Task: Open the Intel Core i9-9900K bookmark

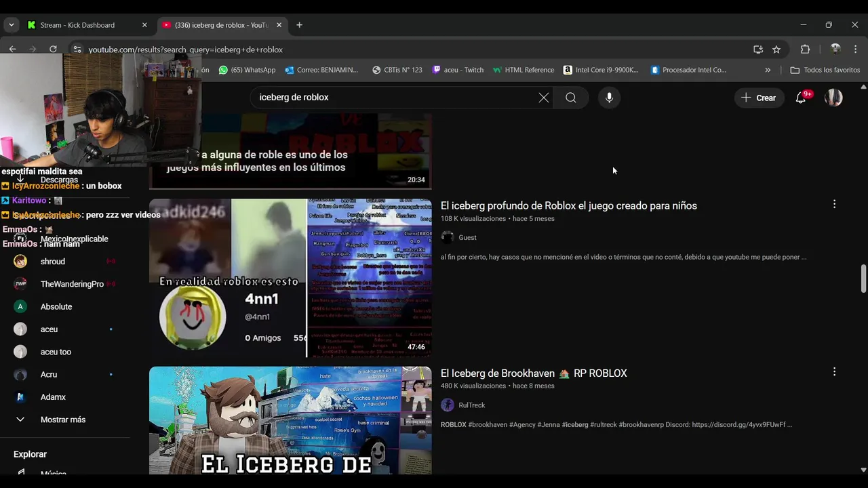Action: coord(601,70)
